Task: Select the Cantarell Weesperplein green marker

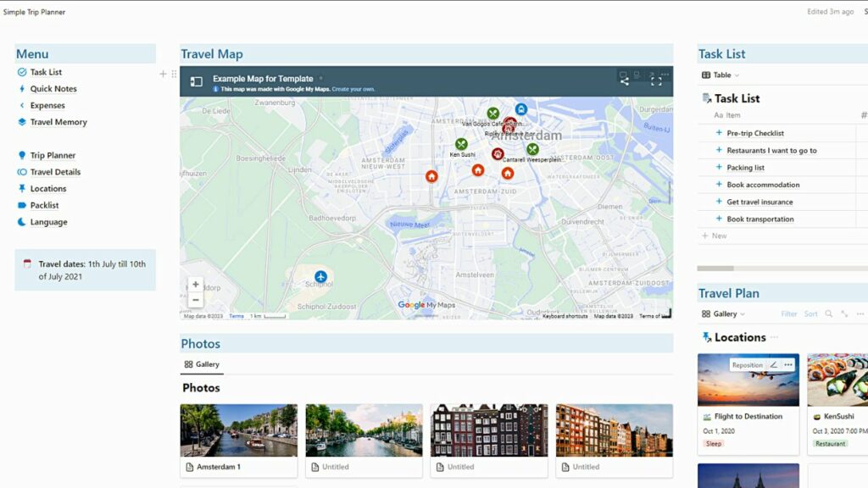Action: click(x=532, y=149)
